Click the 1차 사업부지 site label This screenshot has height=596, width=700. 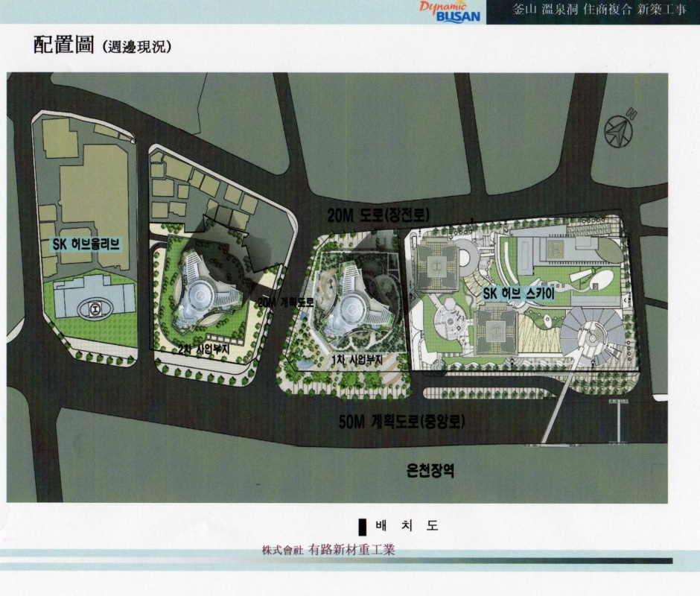pyautogui.click(x=357, y=360)
